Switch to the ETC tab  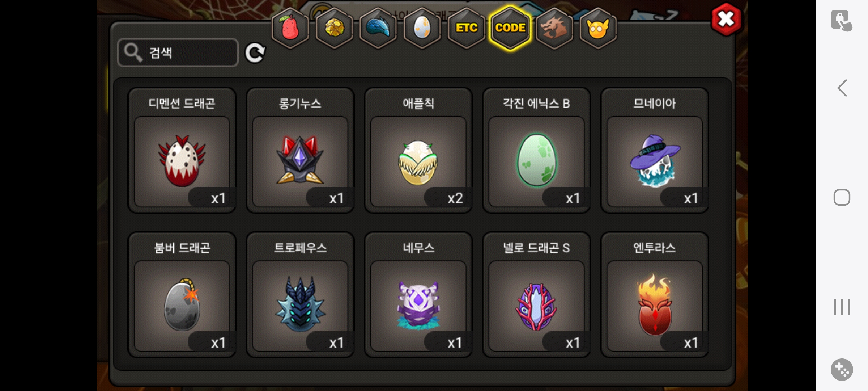click(466, 28)
